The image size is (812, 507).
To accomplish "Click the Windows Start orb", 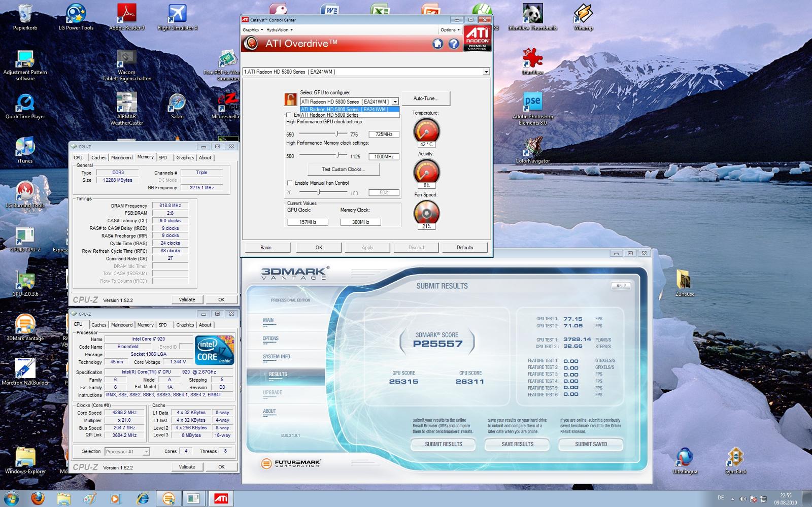I will (x=11, y=498).
